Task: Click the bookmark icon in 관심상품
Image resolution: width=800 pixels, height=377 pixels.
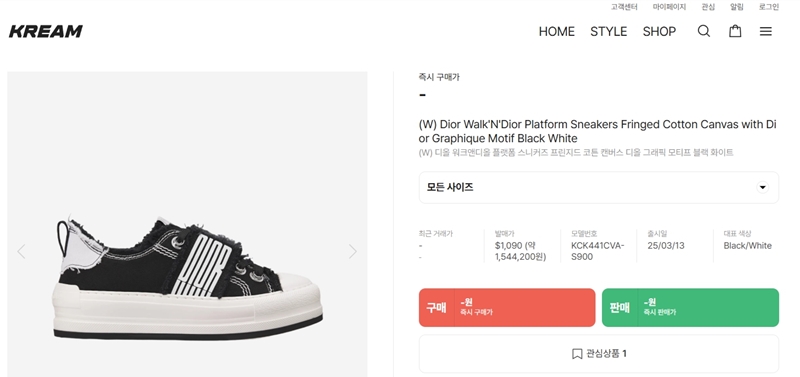Action: [577, 354]
